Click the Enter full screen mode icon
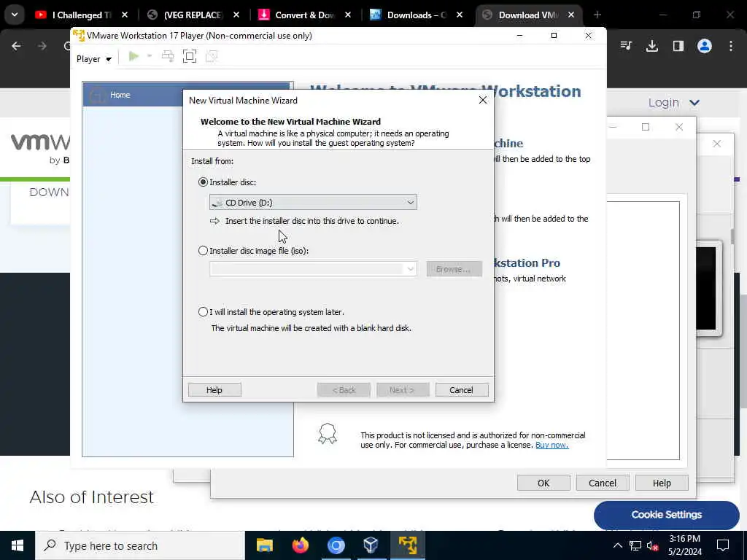This screenshot has width=747, height=560. pyautogui.click(x=190, y=57)
